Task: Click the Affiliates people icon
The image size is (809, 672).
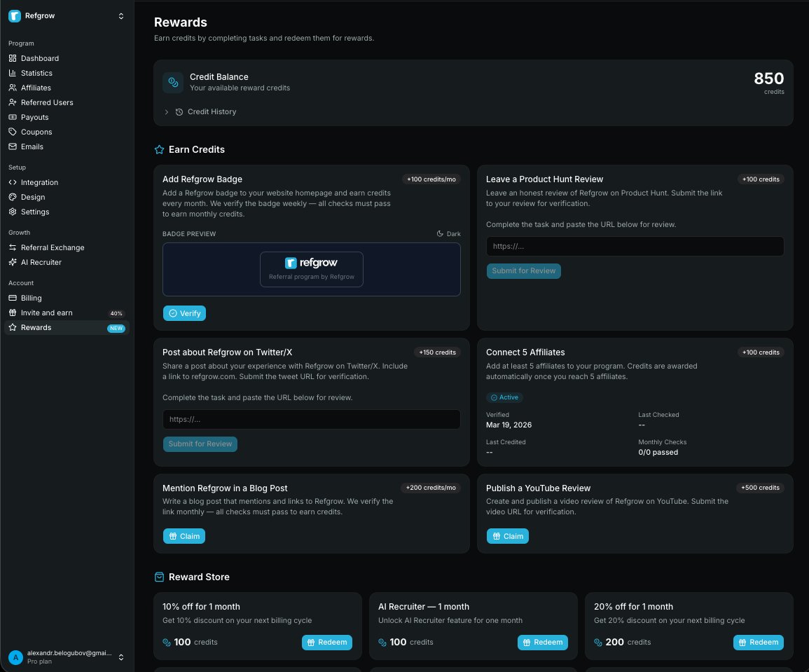Action: click(13, 88)
